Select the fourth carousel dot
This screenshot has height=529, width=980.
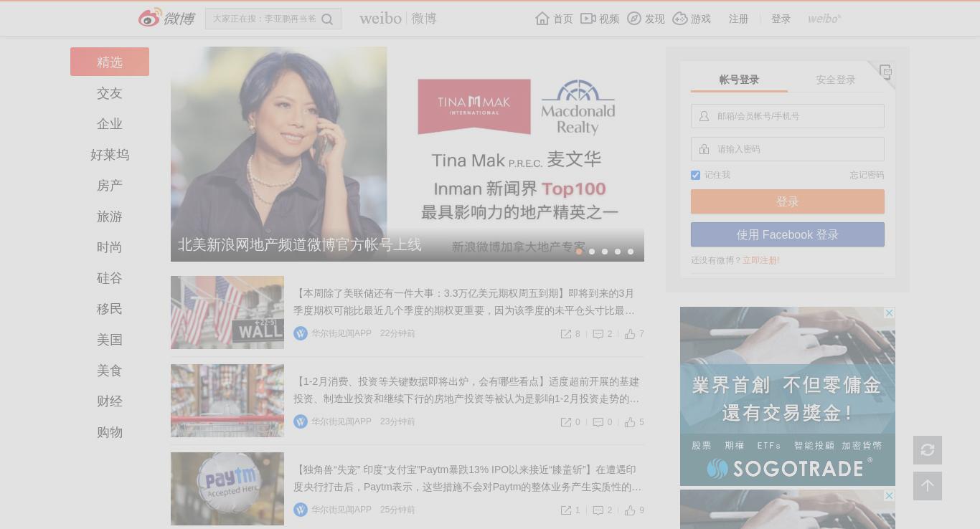618,252
